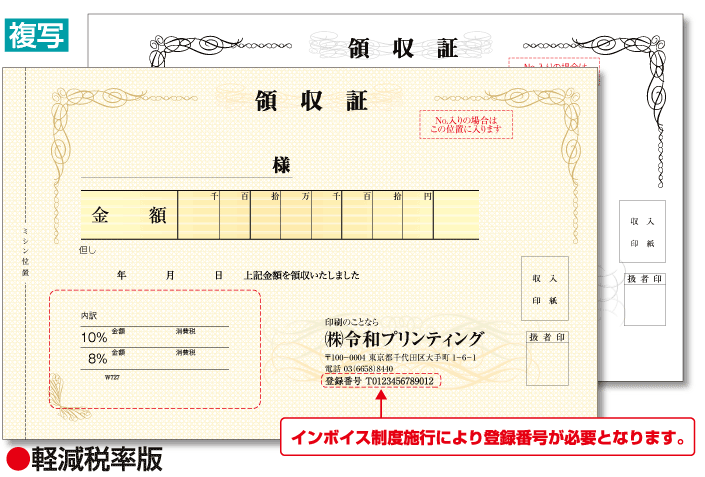
Task: Click the 領収証 title on the yellow receipt
Action: [x=312, y=101]
